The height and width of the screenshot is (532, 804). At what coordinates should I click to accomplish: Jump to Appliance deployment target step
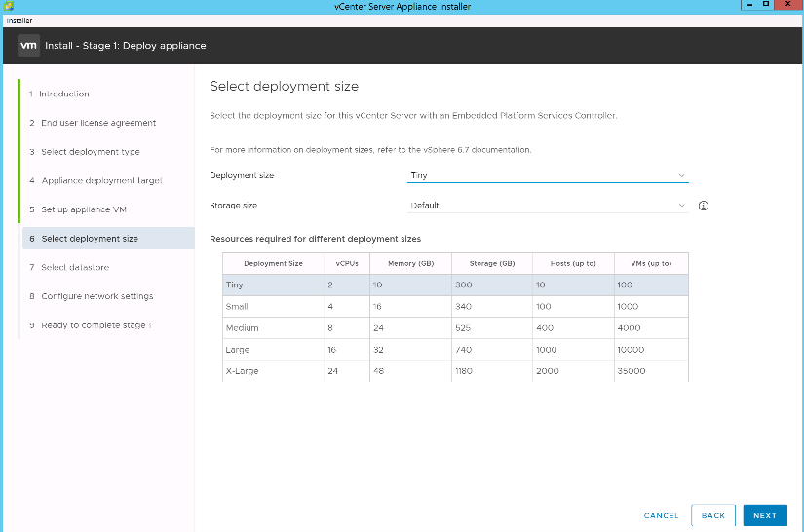click(x=101, y=180)
